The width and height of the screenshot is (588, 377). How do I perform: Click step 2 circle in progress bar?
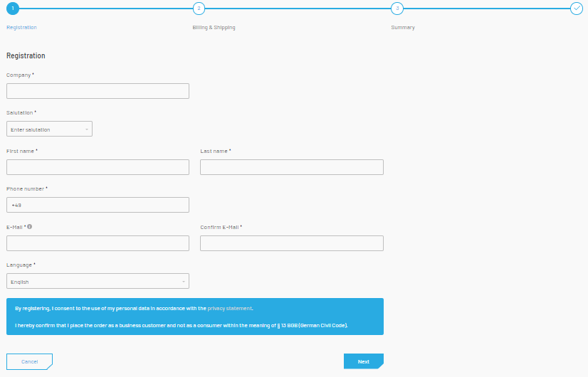(x=199, y=9)
